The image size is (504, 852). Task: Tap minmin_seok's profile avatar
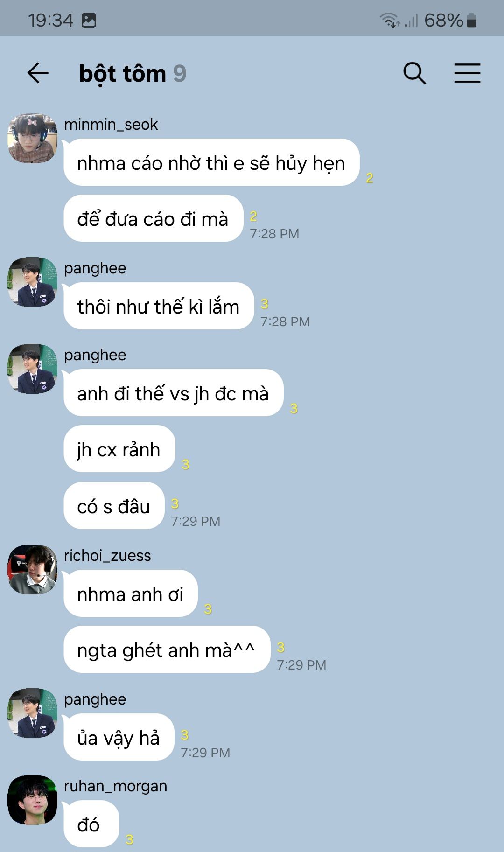point(33,138)
